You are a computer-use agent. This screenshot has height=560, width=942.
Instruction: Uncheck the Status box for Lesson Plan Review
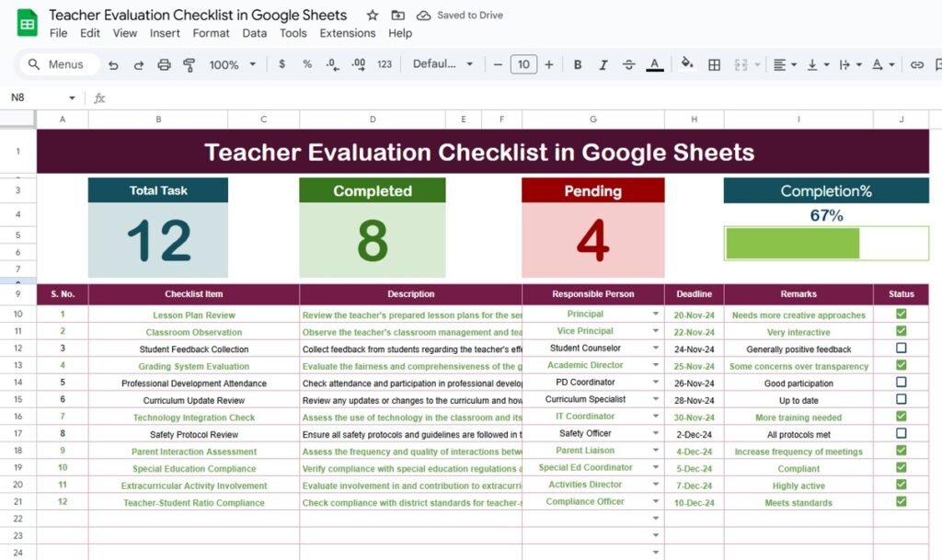(899, 314)
